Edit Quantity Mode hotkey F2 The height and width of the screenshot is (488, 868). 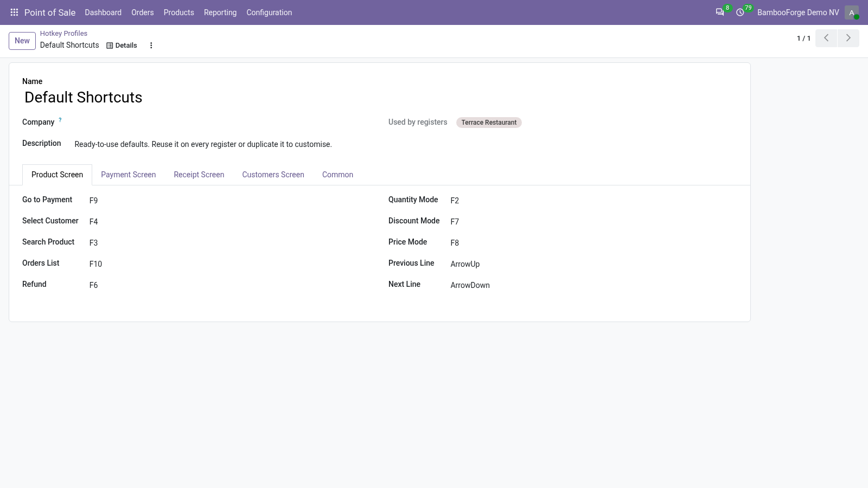593,201
